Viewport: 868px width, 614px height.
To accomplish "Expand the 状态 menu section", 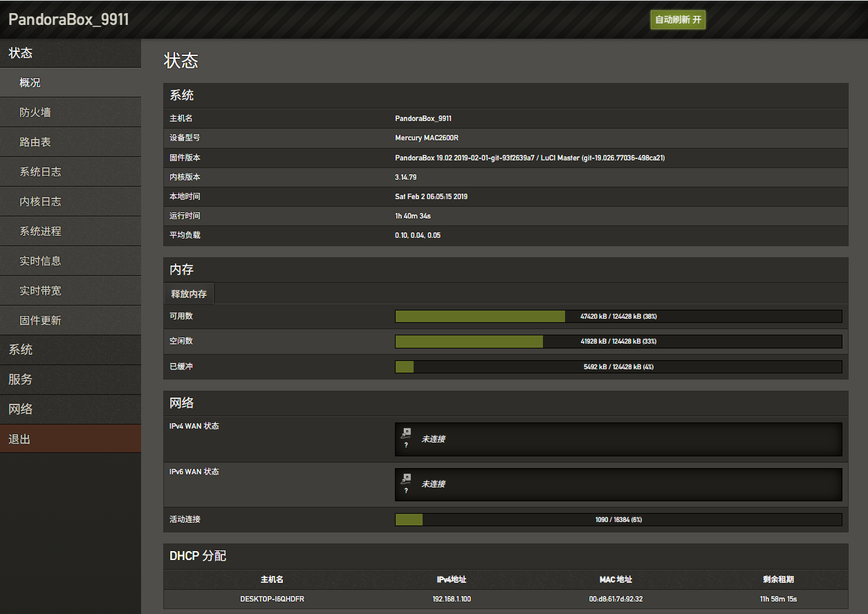I will click(x=71, y=53).
